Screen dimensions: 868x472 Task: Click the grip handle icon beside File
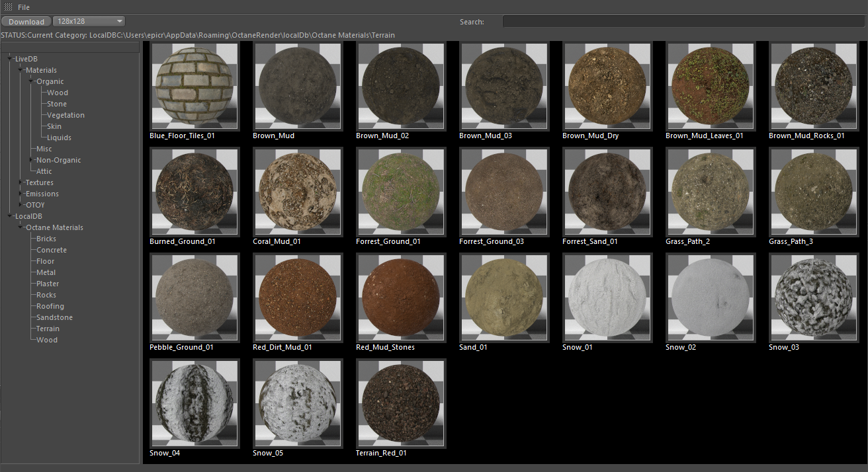[x=8, y=7]
